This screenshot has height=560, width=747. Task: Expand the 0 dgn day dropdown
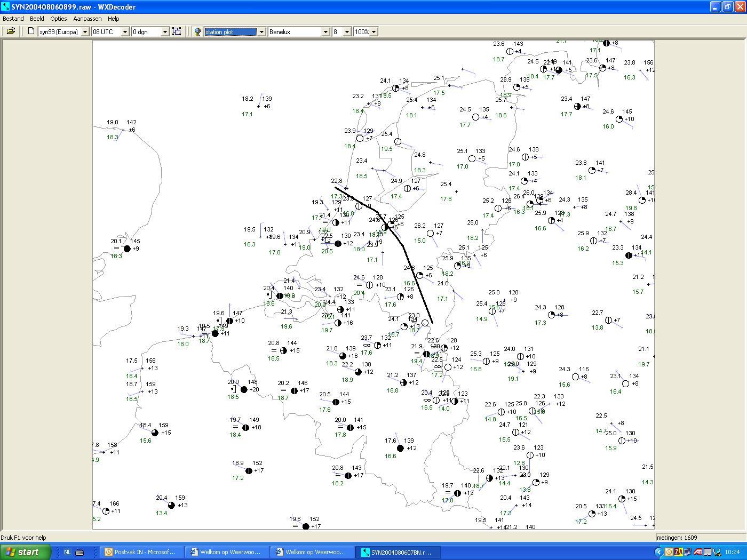click(x=164, y=32)
